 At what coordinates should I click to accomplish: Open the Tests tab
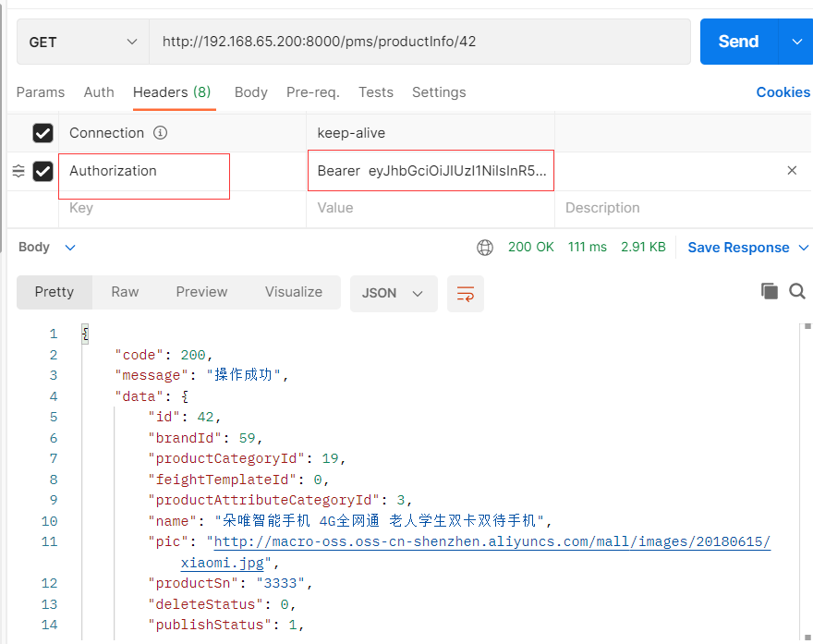point(376,92)
